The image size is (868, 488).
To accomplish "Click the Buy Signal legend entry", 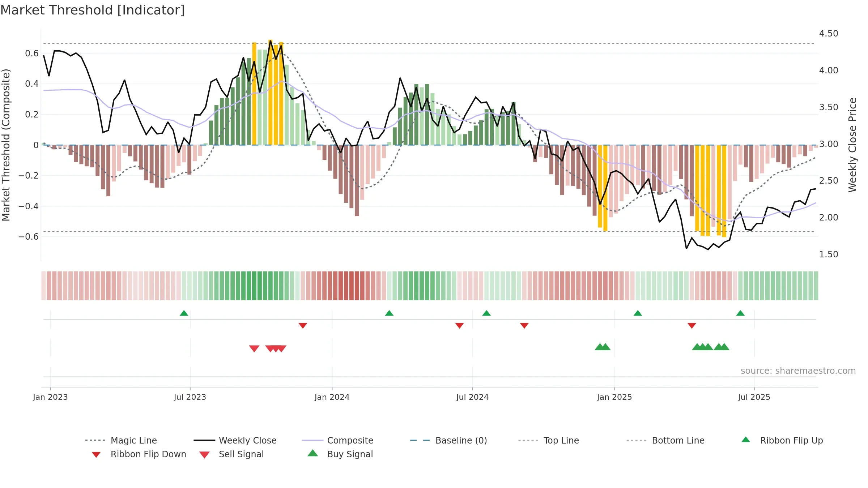I will click(x=340, y=454).
